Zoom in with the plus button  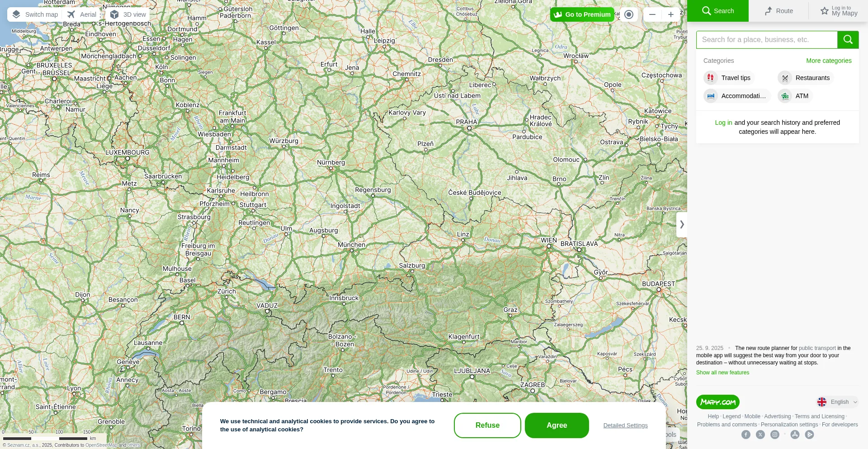pos(671,14)
